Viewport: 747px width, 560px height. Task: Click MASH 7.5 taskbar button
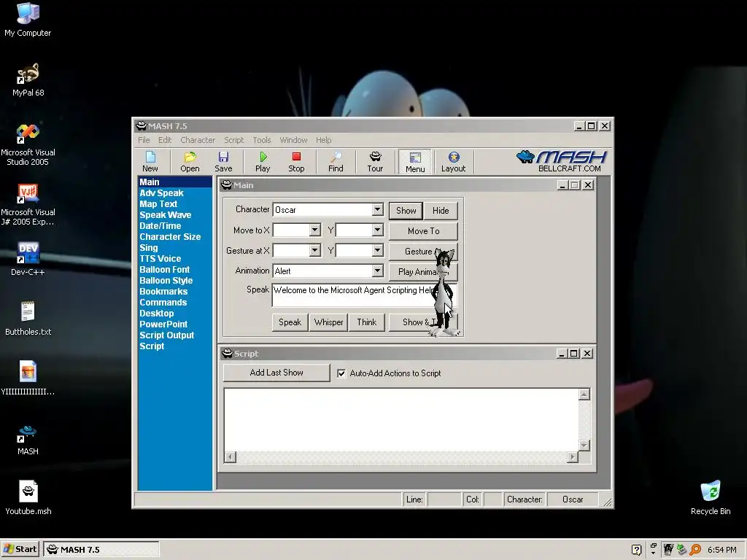pyautogui.click(x=101, y=549)
